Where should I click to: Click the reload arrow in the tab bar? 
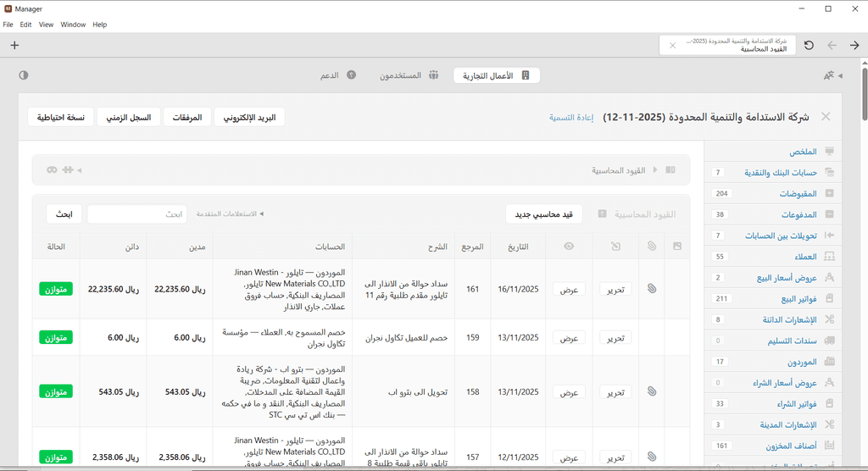pyautogui.click(x=809, y=45)
